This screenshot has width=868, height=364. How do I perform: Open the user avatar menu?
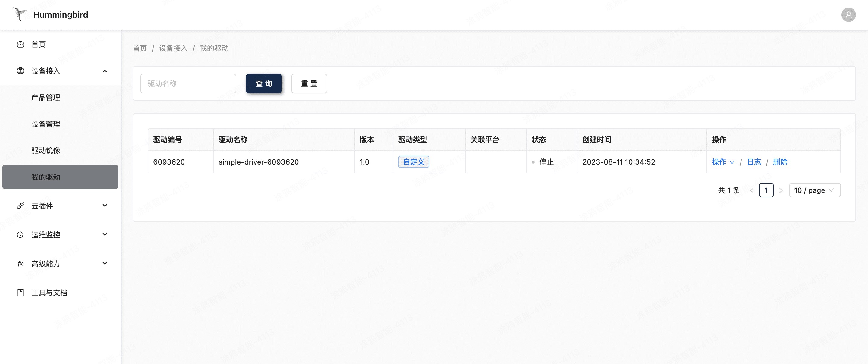[x=848, y=15]
